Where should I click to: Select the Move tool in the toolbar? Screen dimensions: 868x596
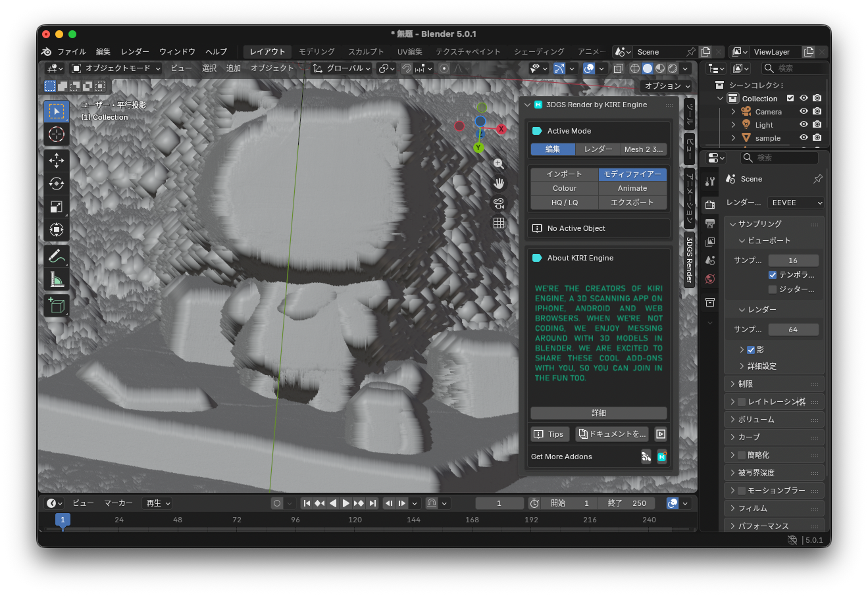pos(56,160)
